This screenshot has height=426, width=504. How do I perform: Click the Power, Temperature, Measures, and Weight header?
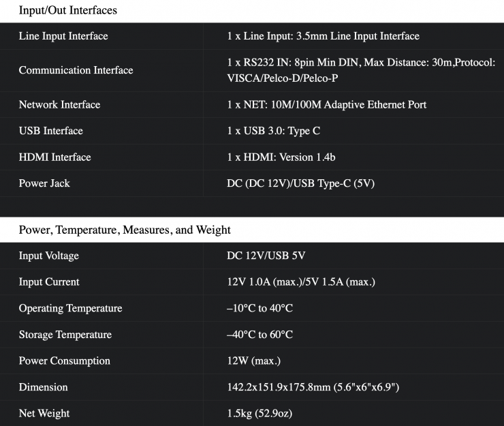click(x=125, y=230)
